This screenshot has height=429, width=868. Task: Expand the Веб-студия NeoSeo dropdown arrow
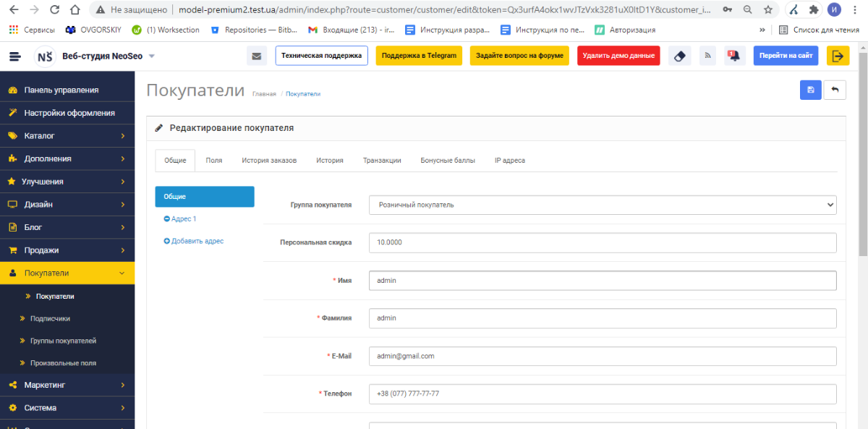152,56
